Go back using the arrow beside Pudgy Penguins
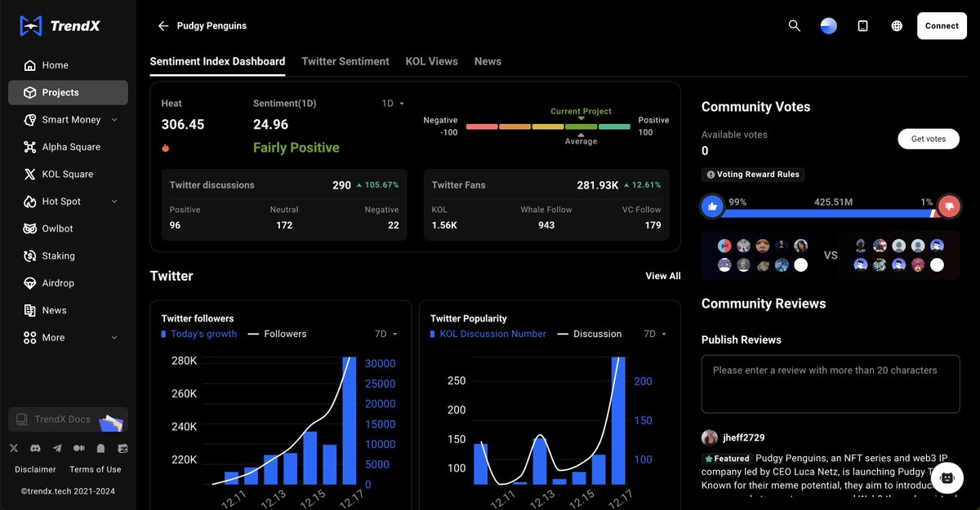Viewport: 980px width, 510px height. (163, 26)
